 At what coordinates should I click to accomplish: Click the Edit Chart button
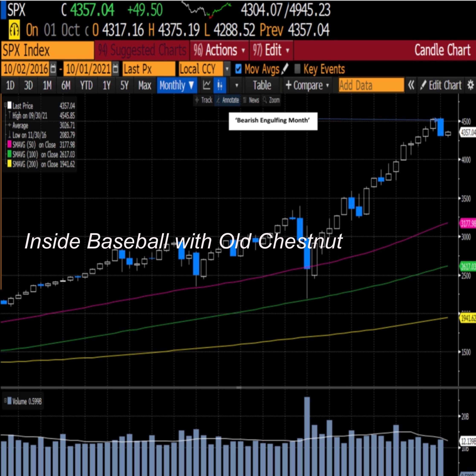pyautogui.click(x=441, y=85)
